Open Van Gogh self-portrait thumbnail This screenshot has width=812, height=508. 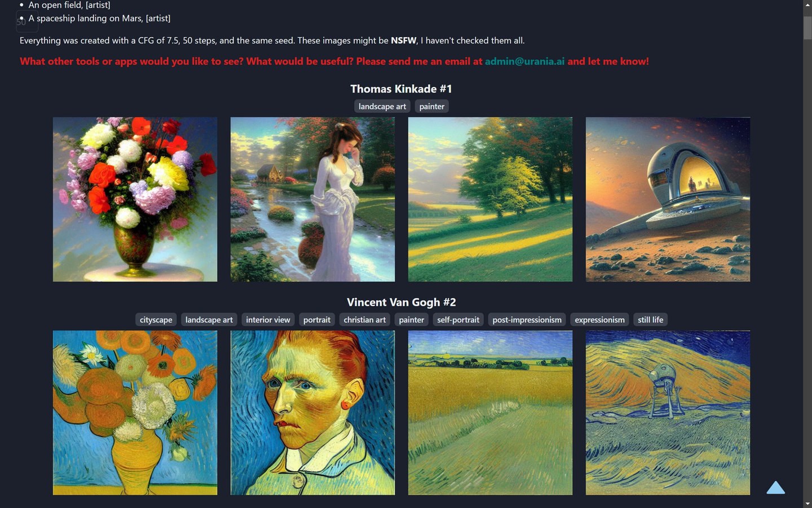(312, 413)
